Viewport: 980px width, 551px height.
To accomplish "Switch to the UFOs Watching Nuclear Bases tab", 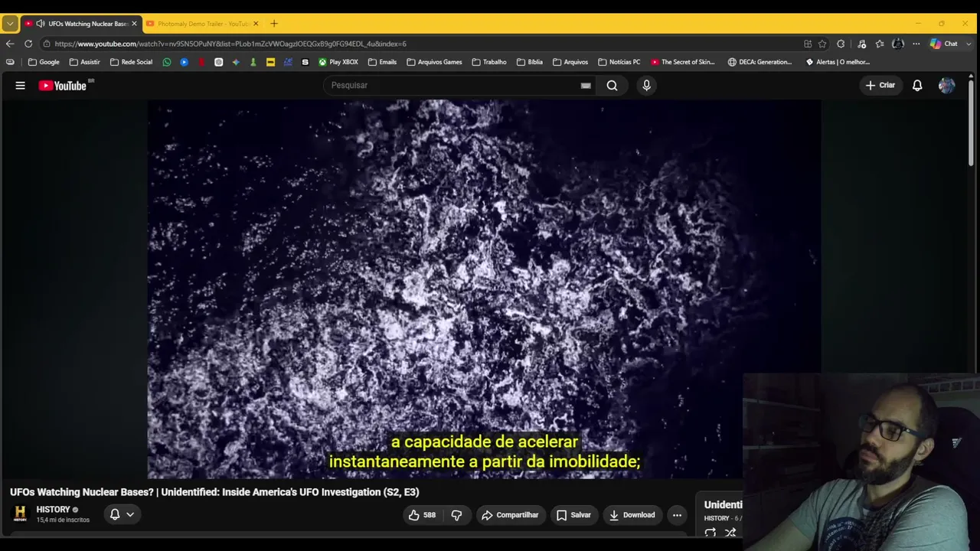I will point(80,24).
